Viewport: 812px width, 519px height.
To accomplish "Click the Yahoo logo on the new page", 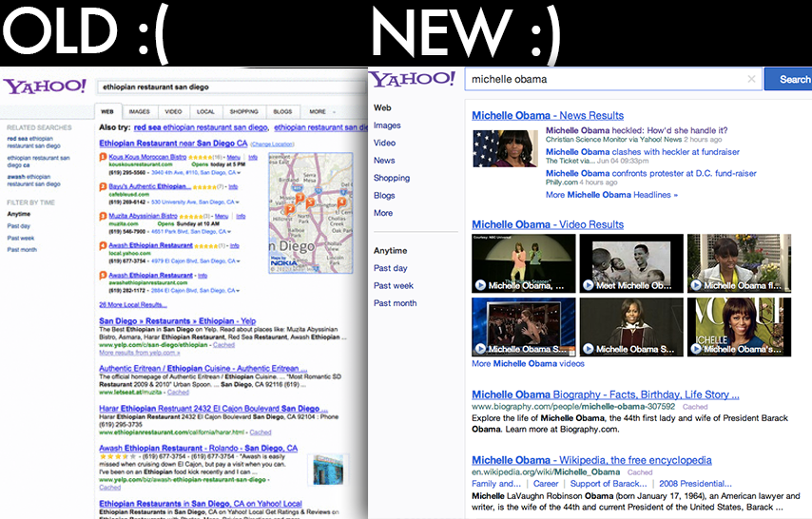I will (413, 79).
